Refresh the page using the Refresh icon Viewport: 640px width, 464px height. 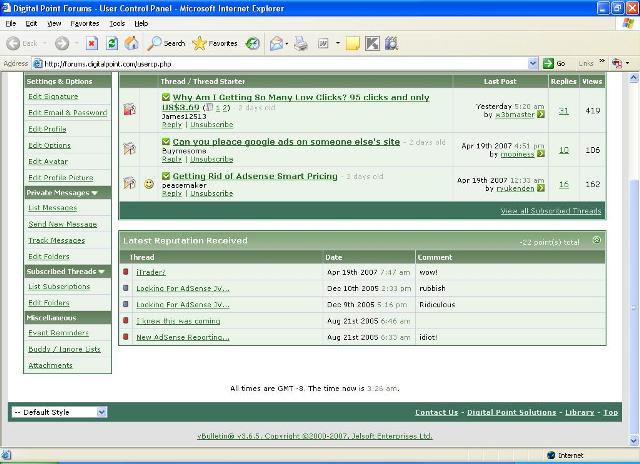(112, 43)
